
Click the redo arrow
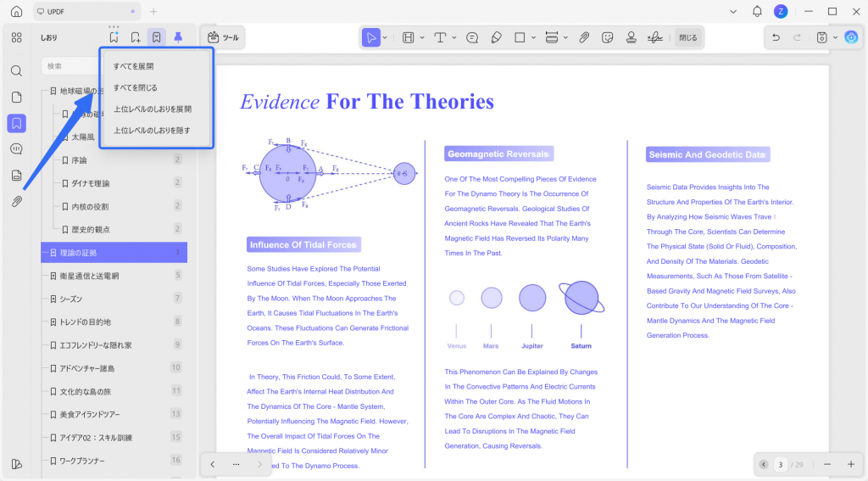[797, 37]
